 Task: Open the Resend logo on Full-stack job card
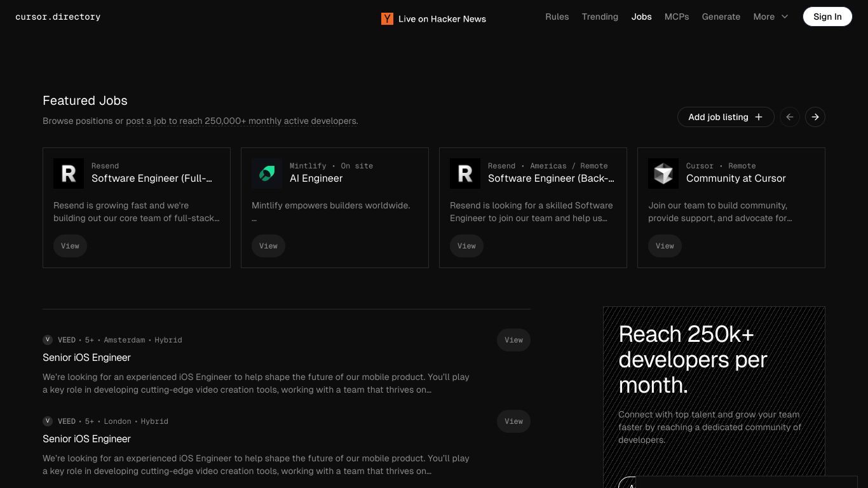coord(69,173)
